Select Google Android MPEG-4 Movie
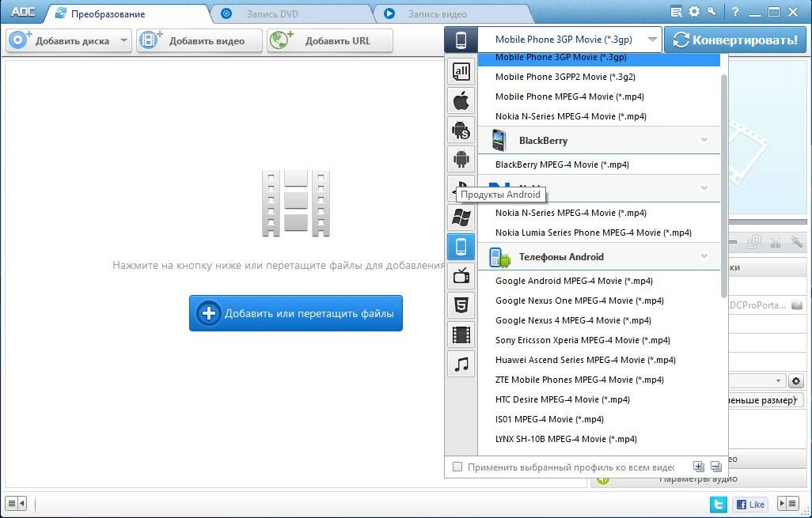This screenshot has width=812, height=518. coord(598,281)
